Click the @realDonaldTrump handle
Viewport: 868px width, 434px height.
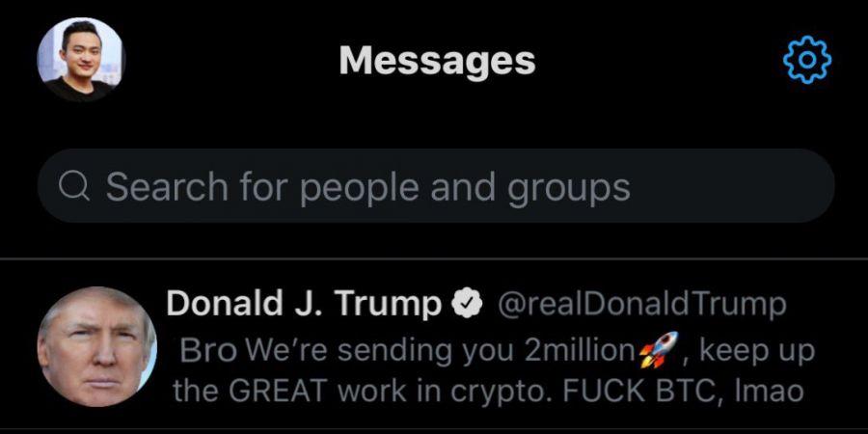(x=642, y=304)
